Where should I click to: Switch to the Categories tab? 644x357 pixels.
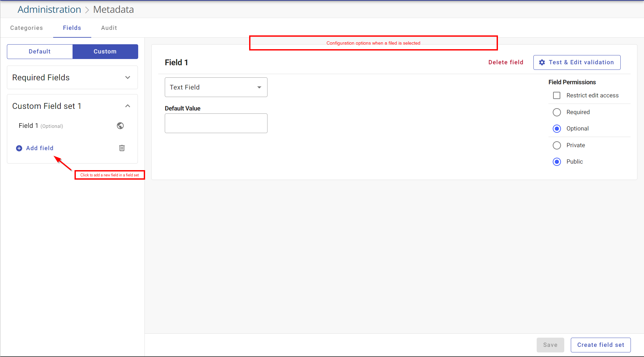tap(27, 28)
